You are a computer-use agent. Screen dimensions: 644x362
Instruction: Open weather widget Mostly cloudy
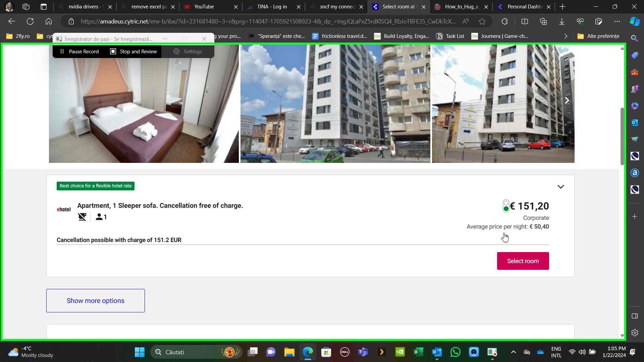31,352
